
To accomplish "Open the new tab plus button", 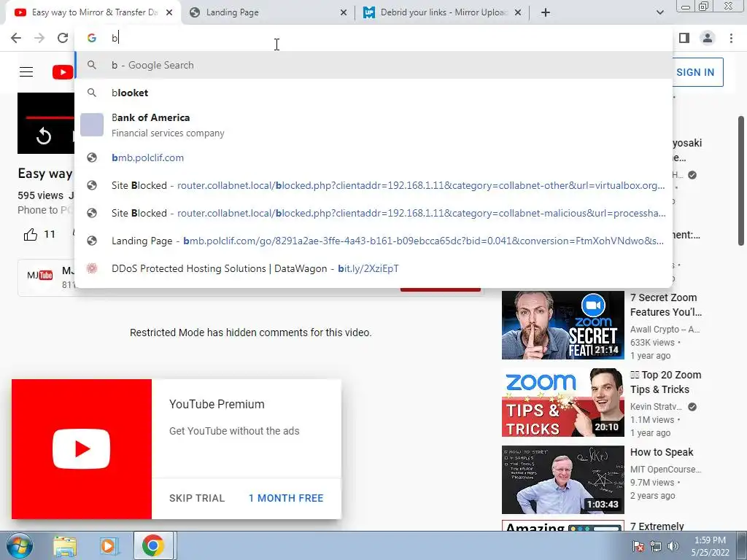I will [546, 12].
